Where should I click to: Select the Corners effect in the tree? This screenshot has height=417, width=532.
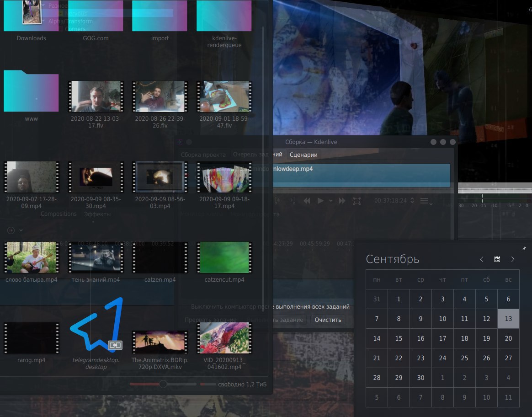pyautogui.click(x=75, y=29)
